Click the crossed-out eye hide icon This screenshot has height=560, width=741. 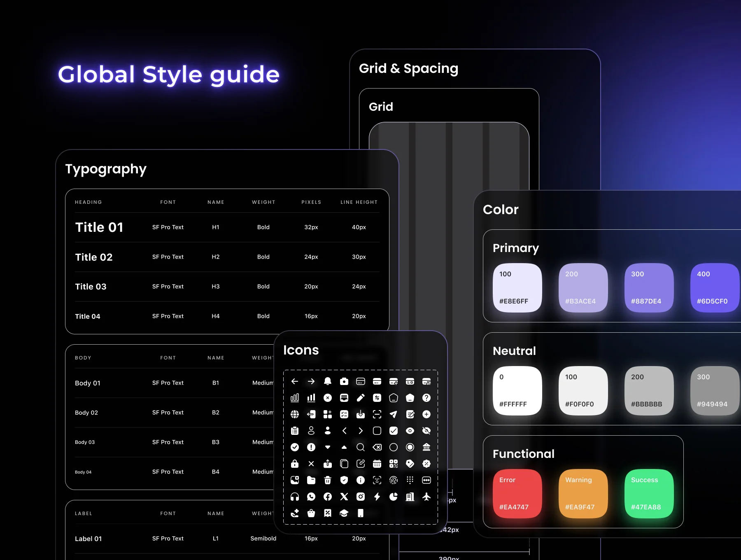426,431
